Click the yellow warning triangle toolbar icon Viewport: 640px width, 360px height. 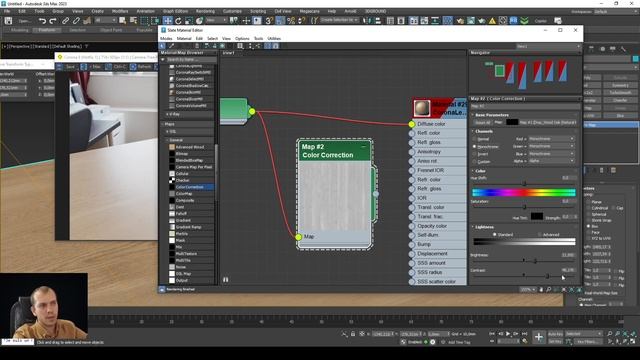click(492, 20)
